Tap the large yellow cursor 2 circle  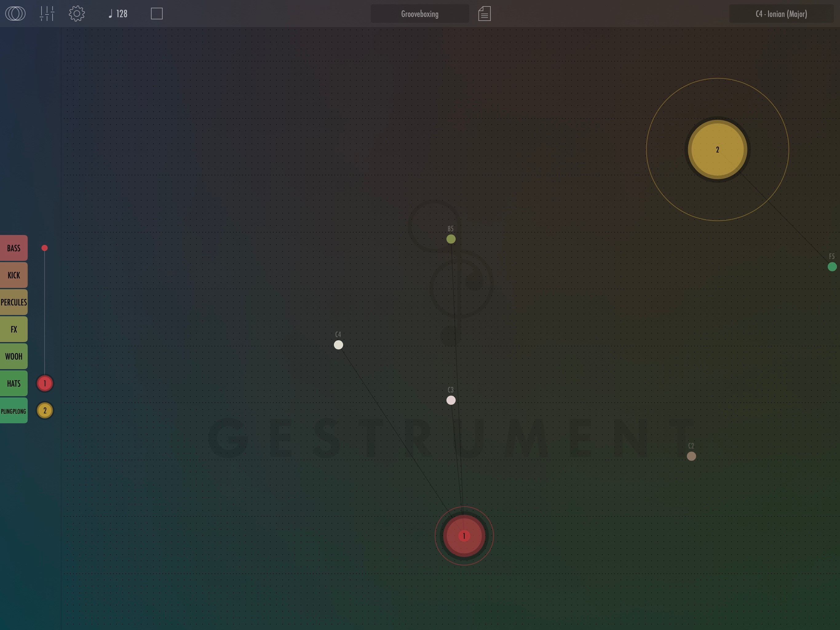717,149
